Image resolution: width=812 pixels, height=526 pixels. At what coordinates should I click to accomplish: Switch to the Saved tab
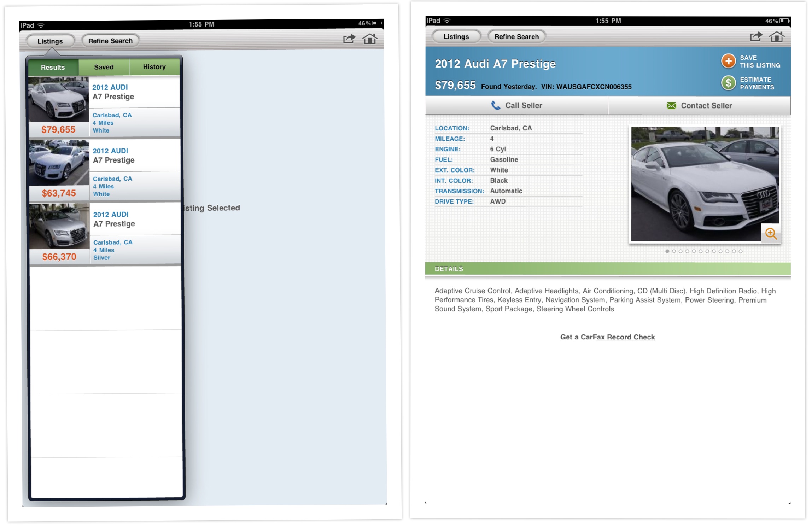click(104, 67)
